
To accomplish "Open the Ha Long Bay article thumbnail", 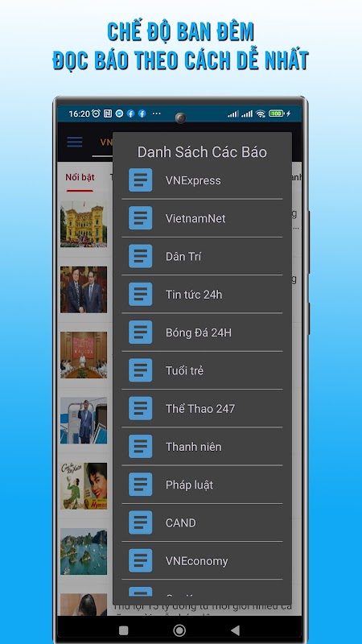I will pyautogui.click(x=84, y=551).
